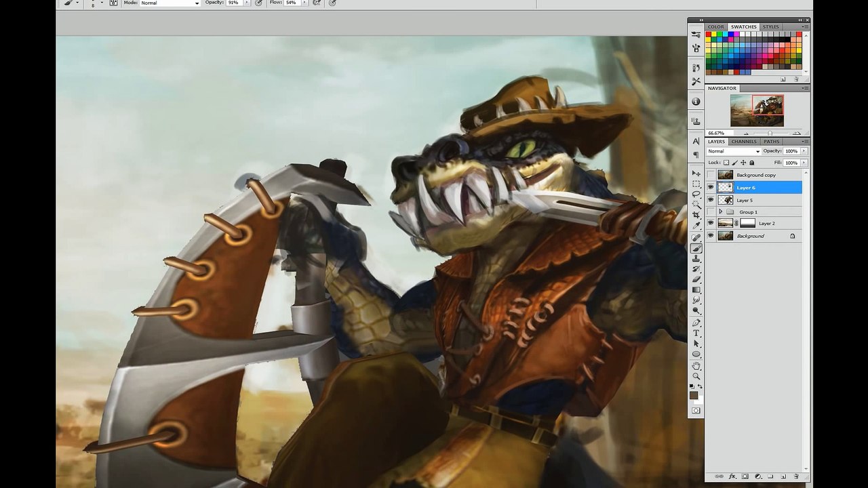Hide Layer 5 visibility

coord(711,200)
